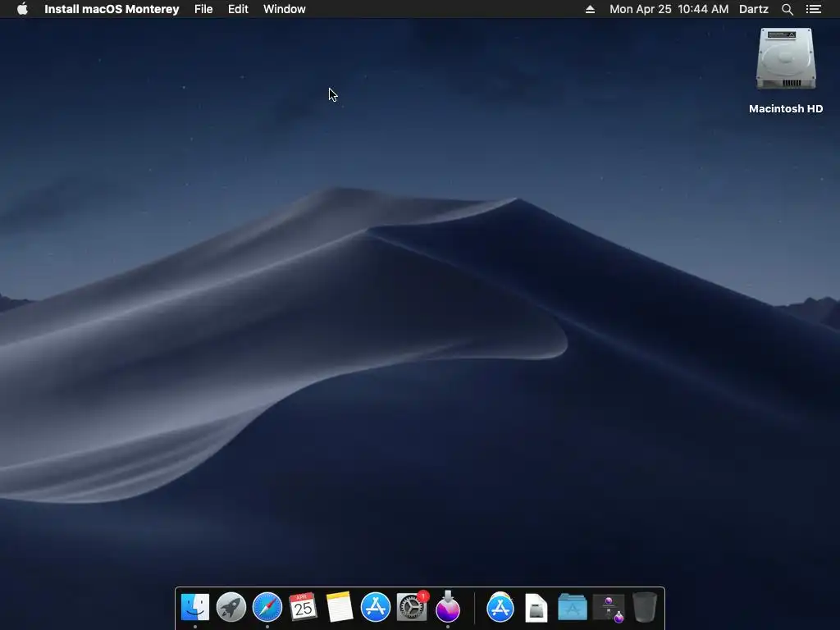Open the App Store icon beside Notes

pyautogui.click(x=376, y=607)
